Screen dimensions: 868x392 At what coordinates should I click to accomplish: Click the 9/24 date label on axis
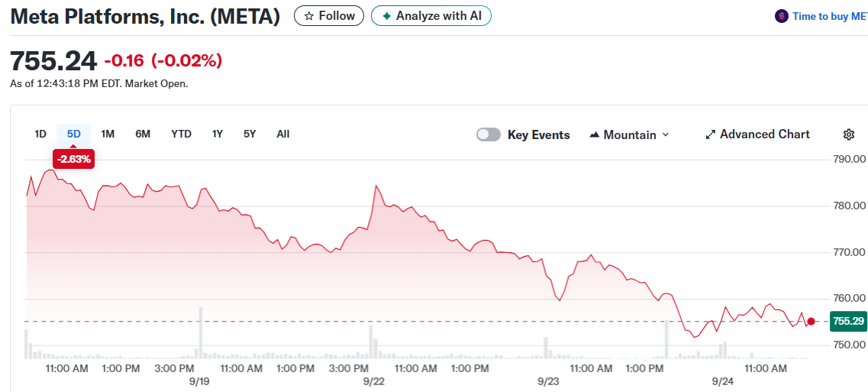pyautogui.click(x=722, y=381)
